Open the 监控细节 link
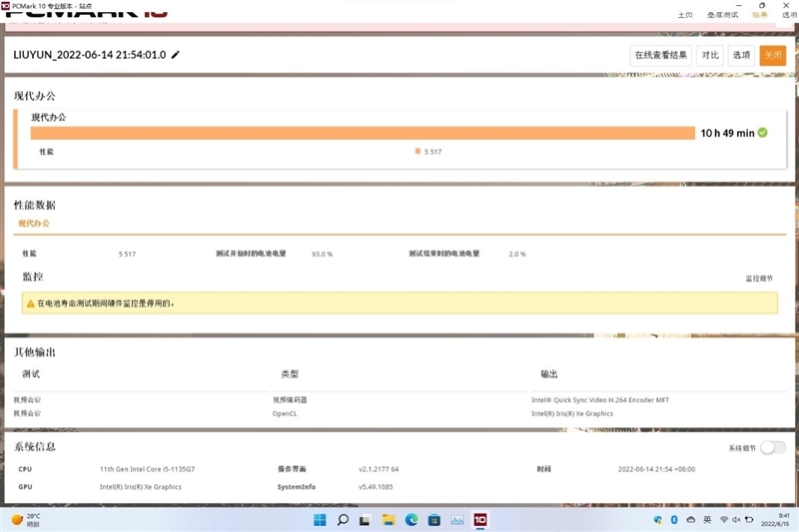 pyautogui.click(x=759, y=278)
